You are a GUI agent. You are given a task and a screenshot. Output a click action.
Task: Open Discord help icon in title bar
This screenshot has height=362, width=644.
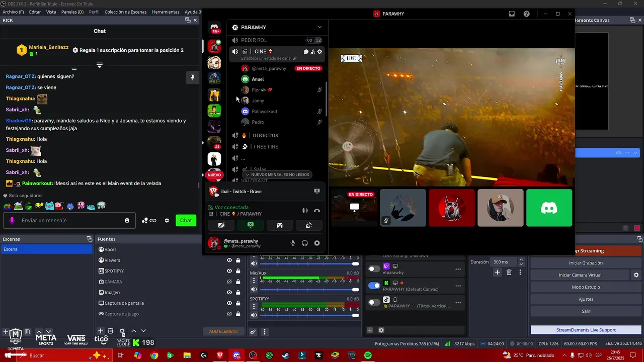526,14
